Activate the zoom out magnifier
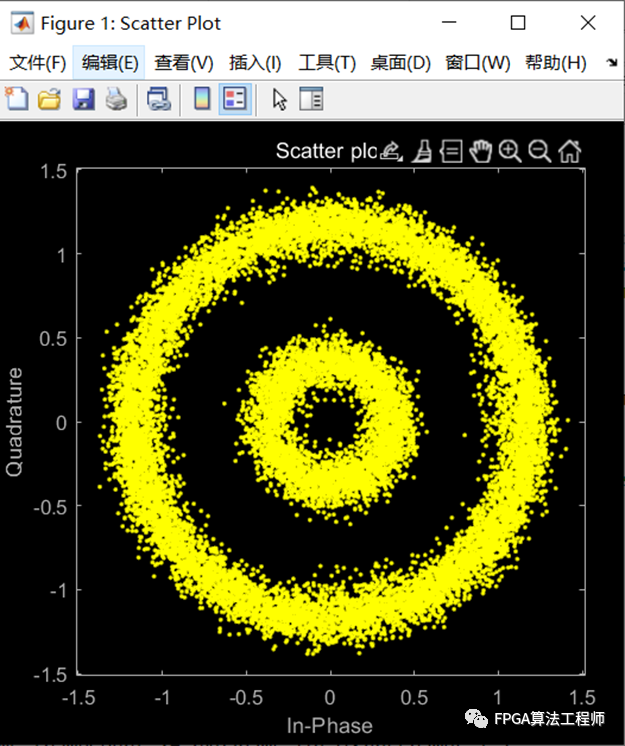The height and width of the screenshot is (746, 625). click(x=539, y=151)
